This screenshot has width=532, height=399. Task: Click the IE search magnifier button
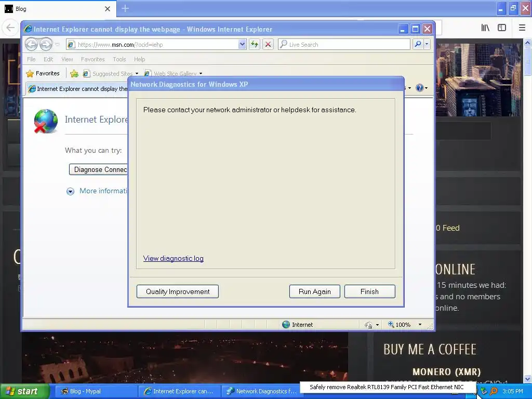click(x=418, y=44)
